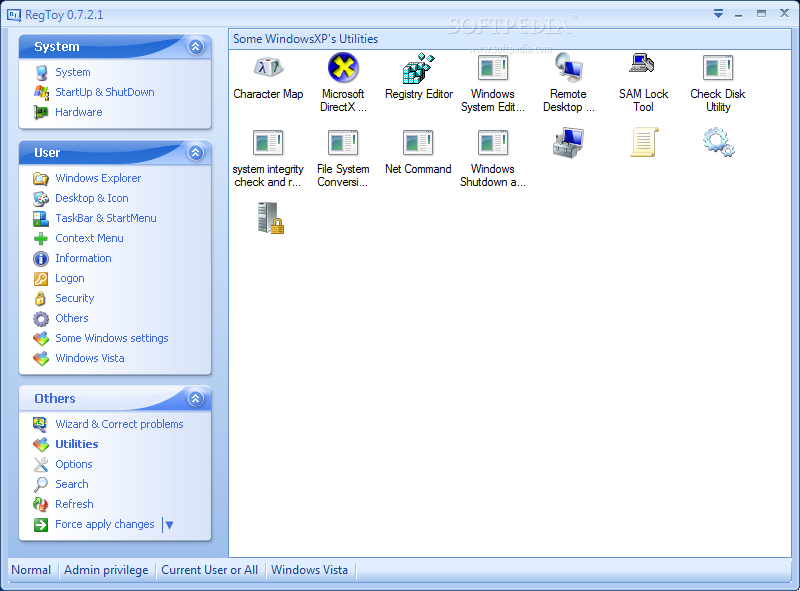The image size is (800, 591).
Task: Click the unlabeled gears icon
Action: click(718, 142)
